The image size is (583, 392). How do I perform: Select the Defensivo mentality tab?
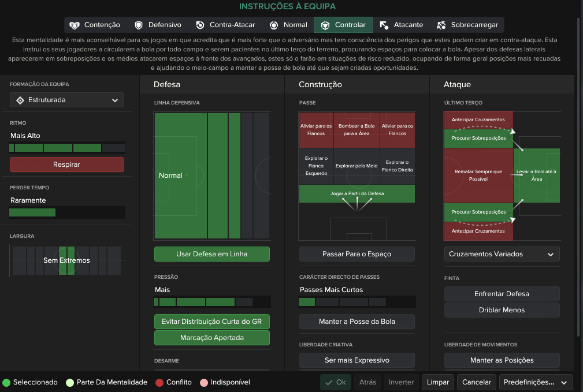click(x=158, y=25)
